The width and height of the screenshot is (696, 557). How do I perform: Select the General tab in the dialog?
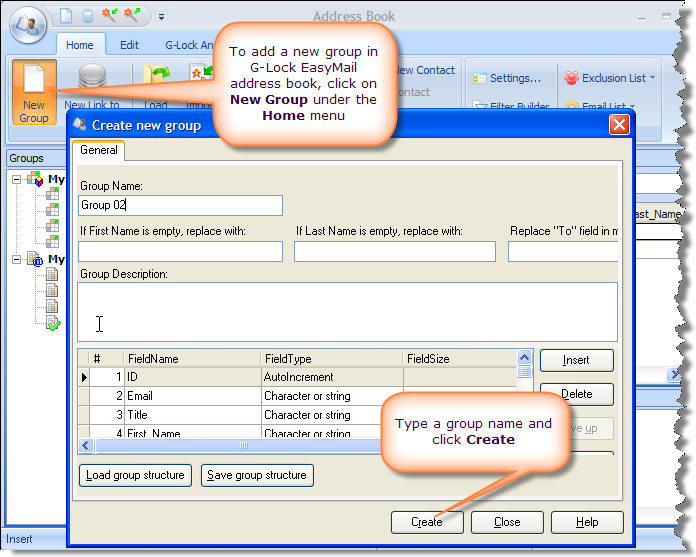(99, 150)
